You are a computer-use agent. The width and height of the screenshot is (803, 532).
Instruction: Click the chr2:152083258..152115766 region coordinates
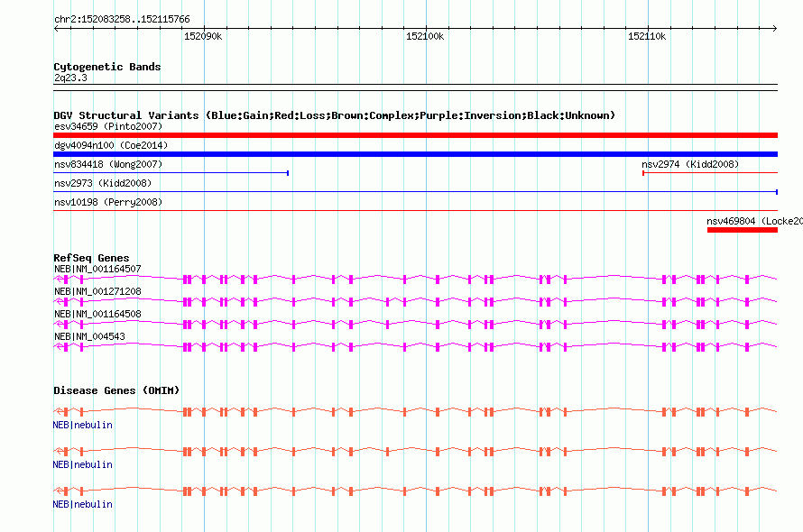point(122,20)
